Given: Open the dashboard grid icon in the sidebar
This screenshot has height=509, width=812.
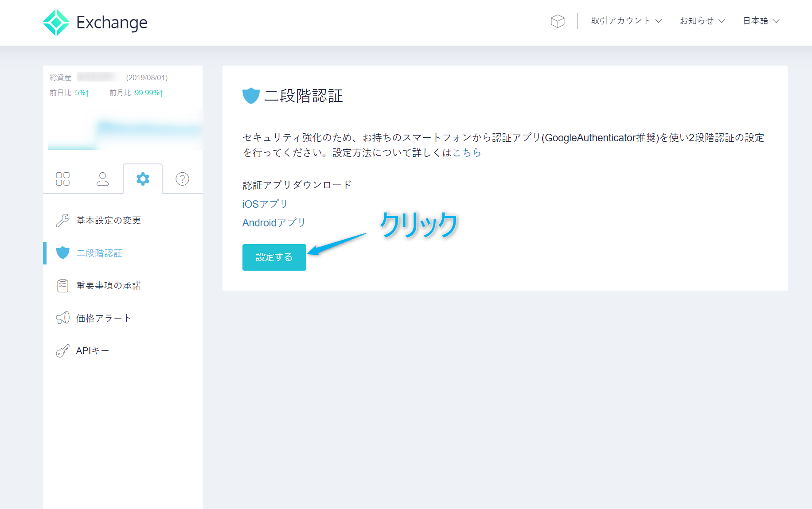Looking at the screenshot, I should 62,179.
